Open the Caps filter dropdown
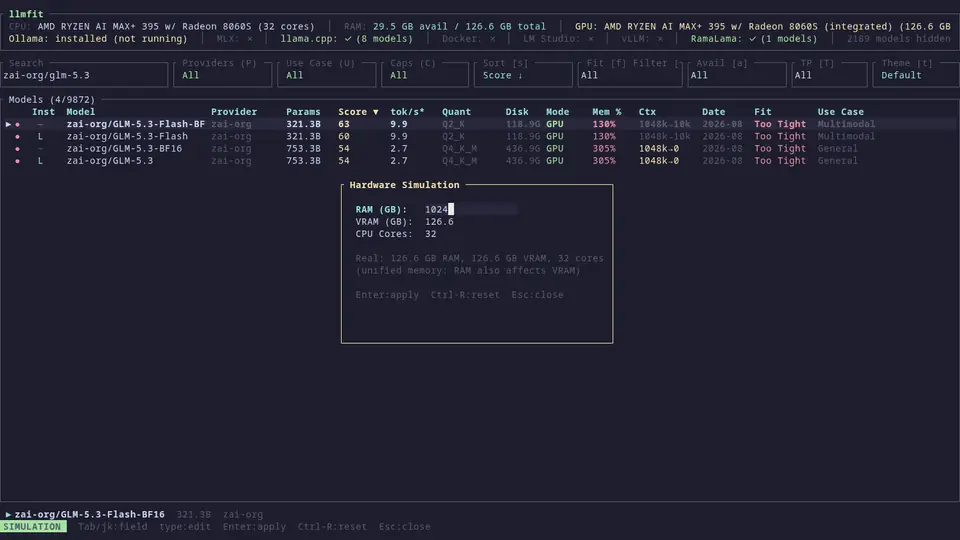The image size is (960, 540). tap(425, 75)
